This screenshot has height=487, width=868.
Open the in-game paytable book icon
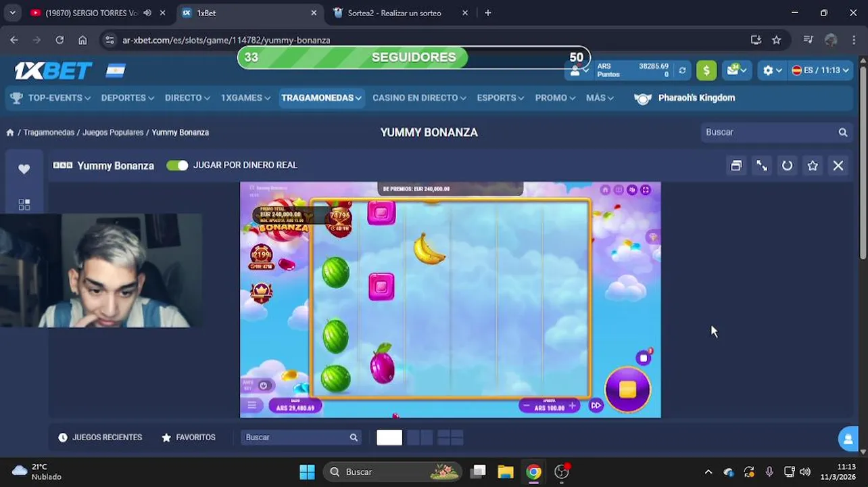click(x=619, y=190)
